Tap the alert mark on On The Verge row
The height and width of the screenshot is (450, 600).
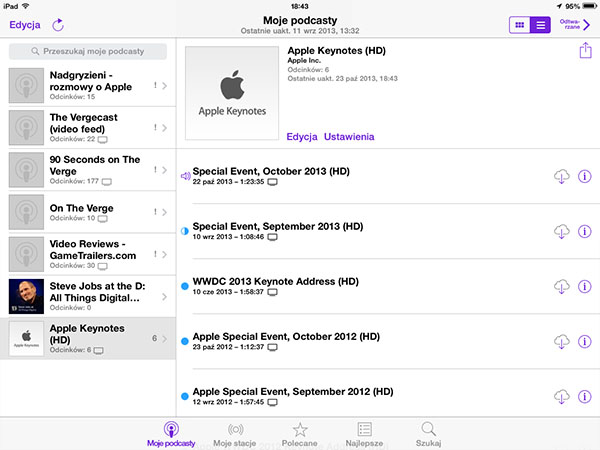pos(155,212)
